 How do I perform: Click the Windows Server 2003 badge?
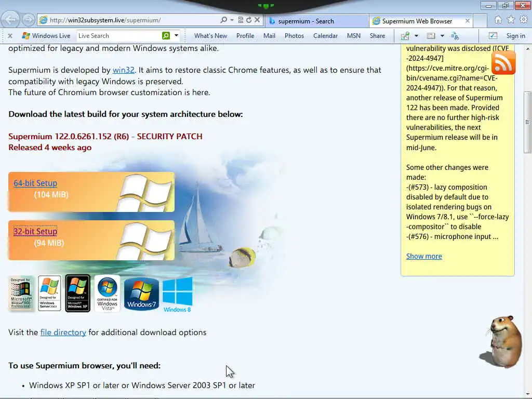(x=49, y=294)
